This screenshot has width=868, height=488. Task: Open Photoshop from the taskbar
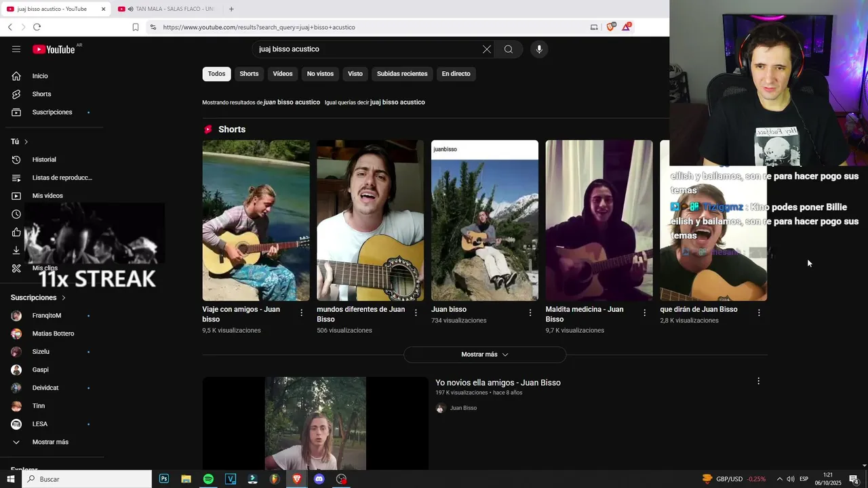pos(164,479)
